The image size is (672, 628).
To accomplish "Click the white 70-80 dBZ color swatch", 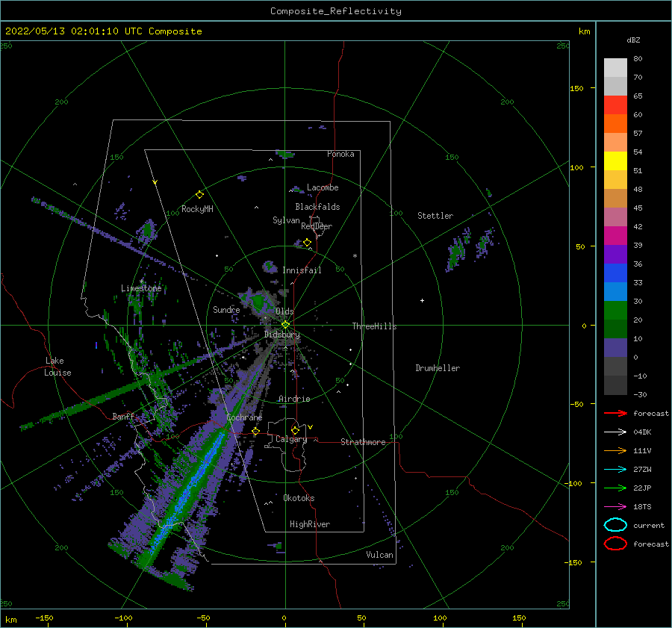I will 615,68.
